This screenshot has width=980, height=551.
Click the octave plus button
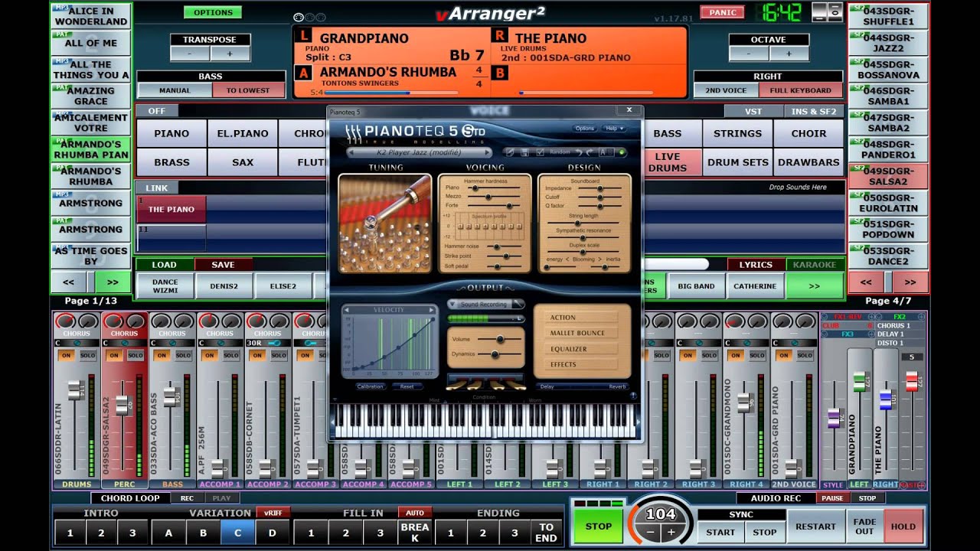pos(788,53)
